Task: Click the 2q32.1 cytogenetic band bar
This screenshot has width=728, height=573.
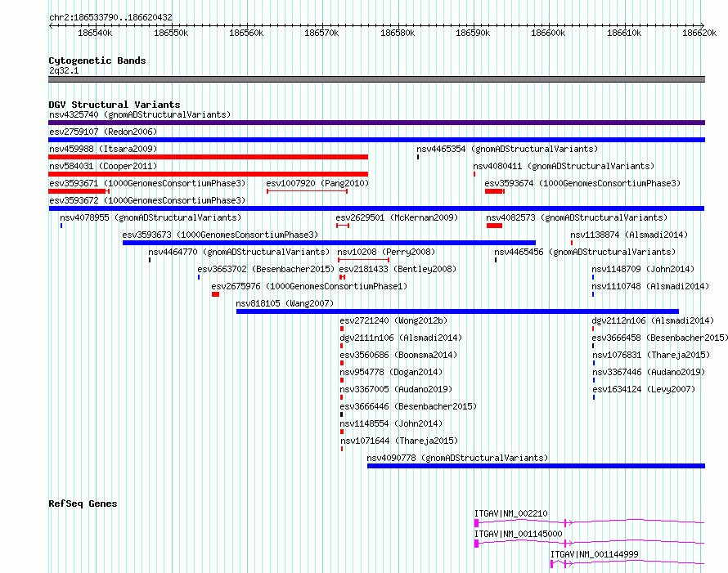Action: click(376, 79)
